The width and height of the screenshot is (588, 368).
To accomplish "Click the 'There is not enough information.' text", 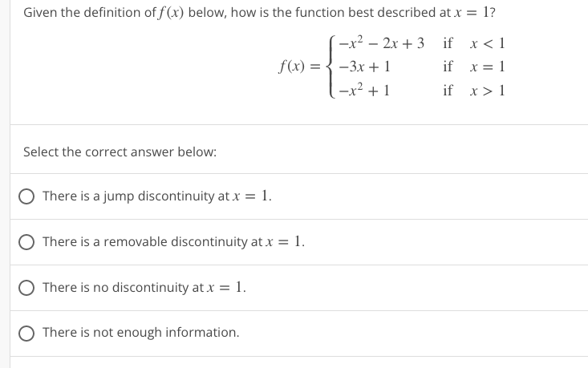I will 140,333.
